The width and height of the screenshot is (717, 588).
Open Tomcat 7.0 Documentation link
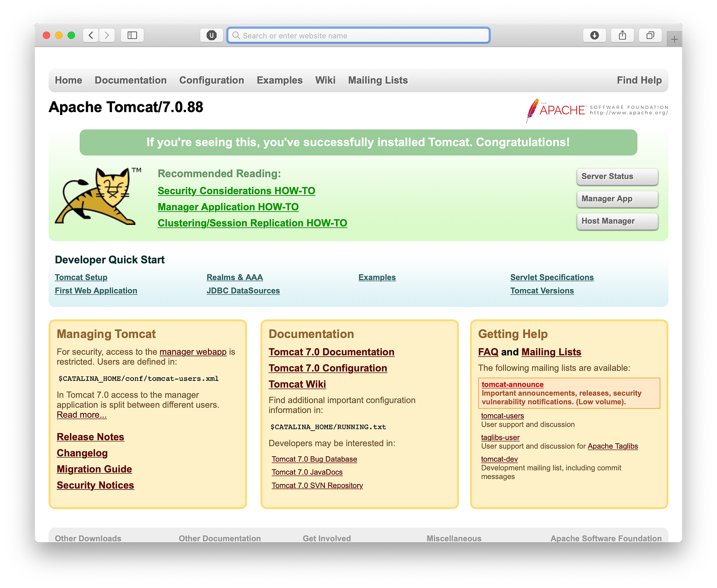coord(332,352)
